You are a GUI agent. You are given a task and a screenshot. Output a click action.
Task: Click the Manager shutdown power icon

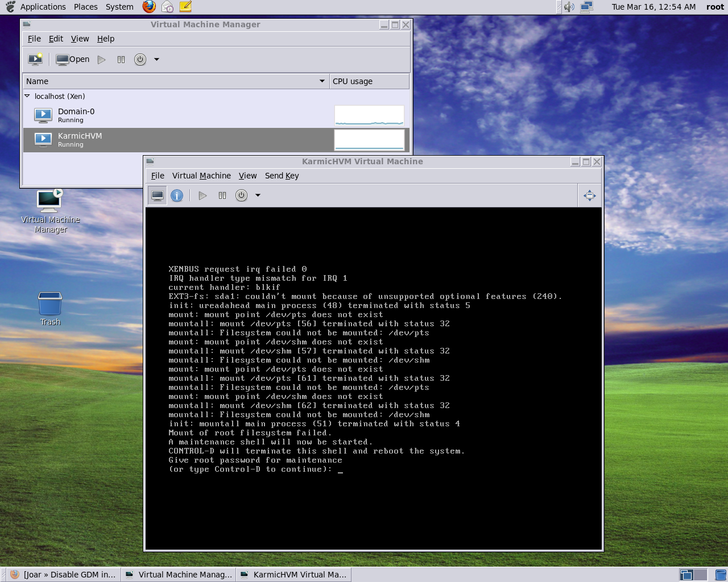(140, 59)
